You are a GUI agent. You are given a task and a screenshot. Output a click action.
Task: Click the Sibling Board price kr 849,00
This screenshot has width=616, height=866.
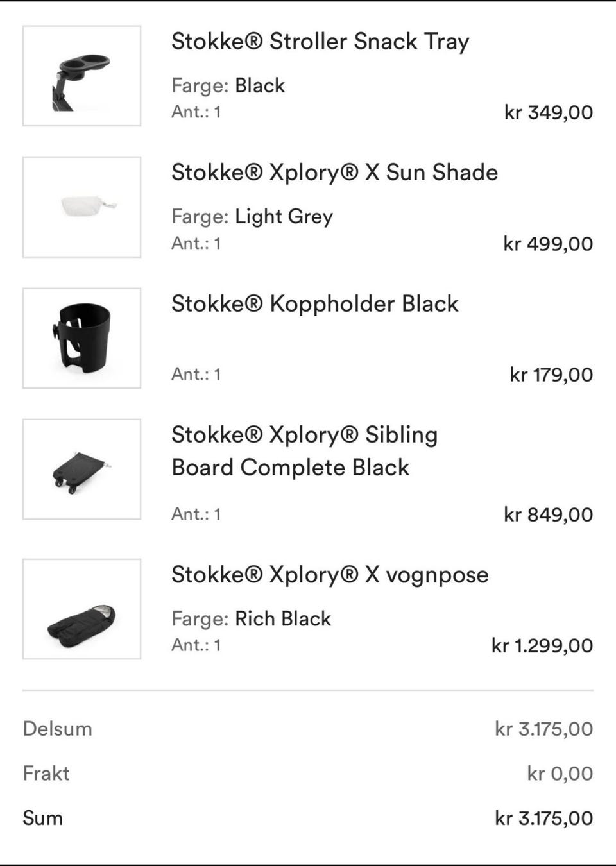(x=548, y=514)
